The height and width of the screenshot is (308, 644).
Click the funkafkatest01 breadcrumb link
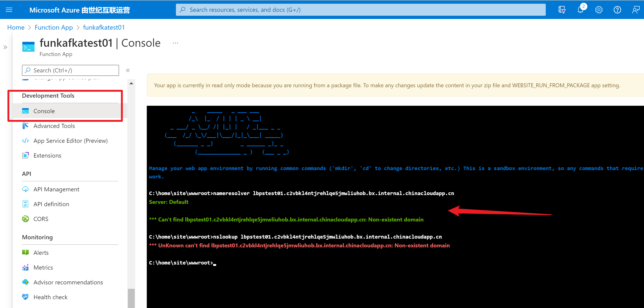coord(104,27)
